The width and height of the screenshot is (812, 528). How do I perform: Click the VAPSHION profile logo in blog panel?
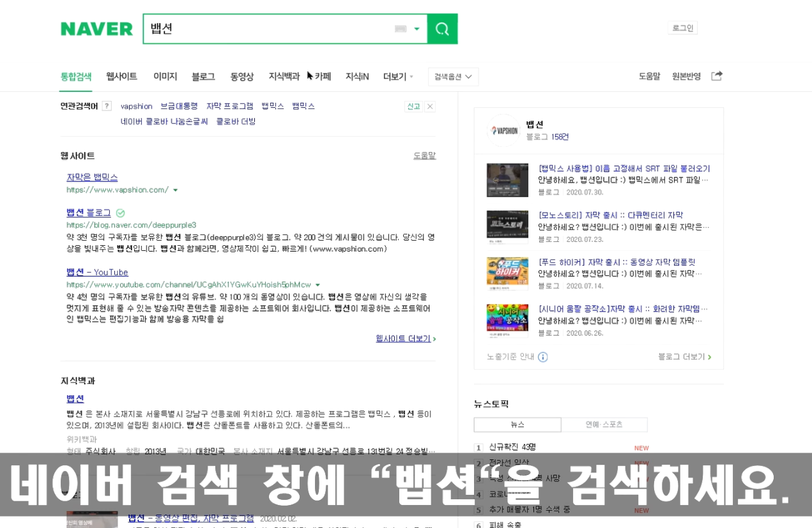pyautogui.click(x=503, y=130)
